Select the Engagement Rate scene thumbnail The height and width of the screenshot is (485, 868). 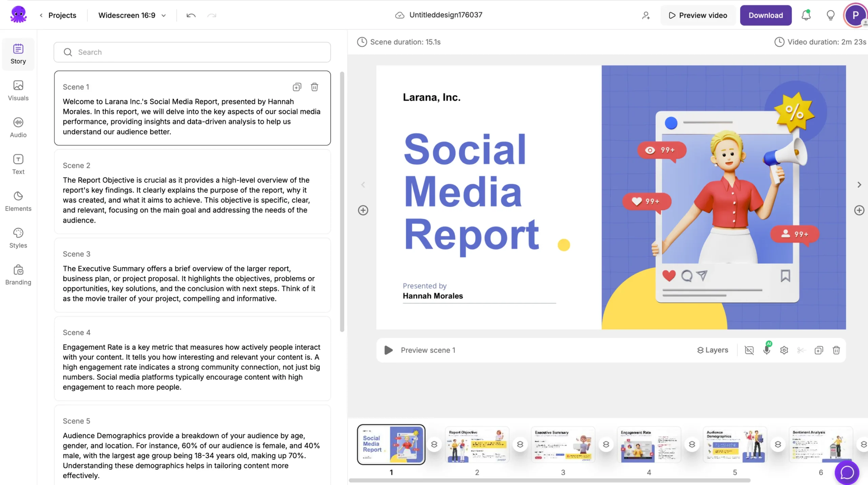pyautogui.click(x=648, y=445)
